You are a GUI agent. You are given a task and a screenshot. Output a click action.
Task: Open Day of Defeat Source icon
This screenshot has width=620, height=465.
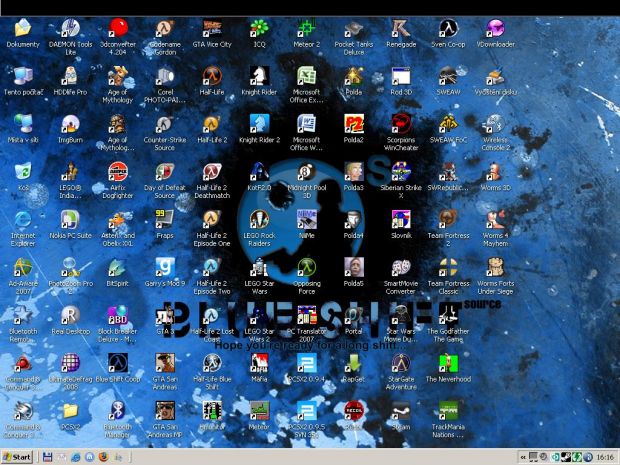(165, 172)
